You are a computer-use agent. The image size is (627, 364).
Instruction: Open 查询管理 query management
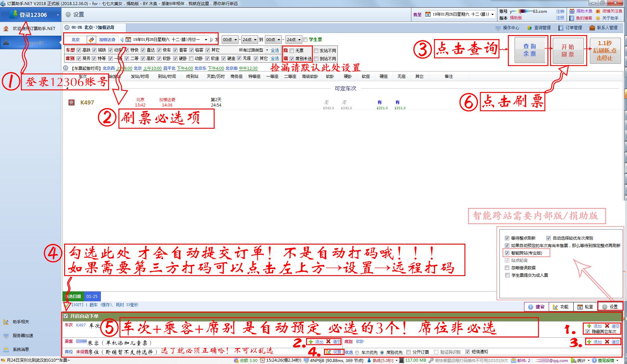pos(539,28)
